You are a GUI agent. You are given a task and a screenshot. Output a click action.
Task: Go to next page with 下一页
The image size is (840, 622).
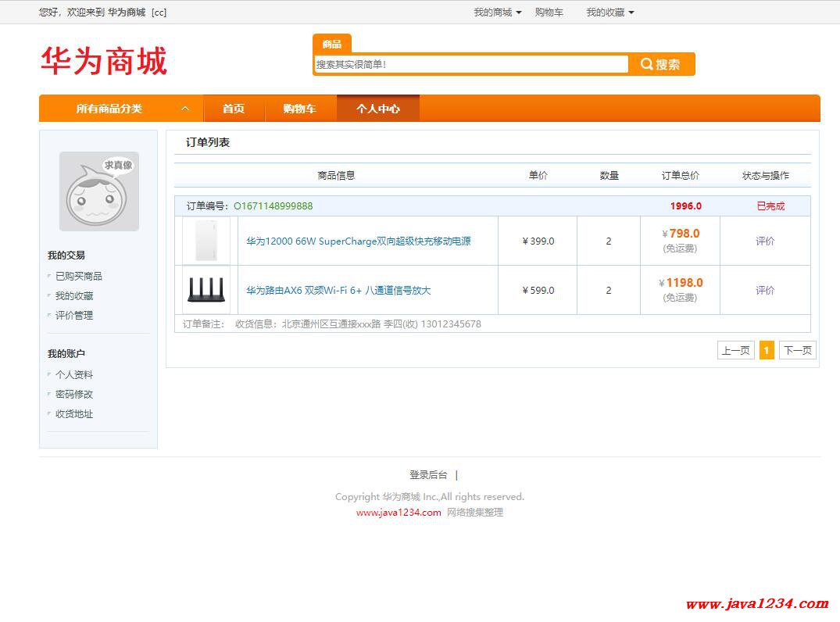tap(798, 350)
